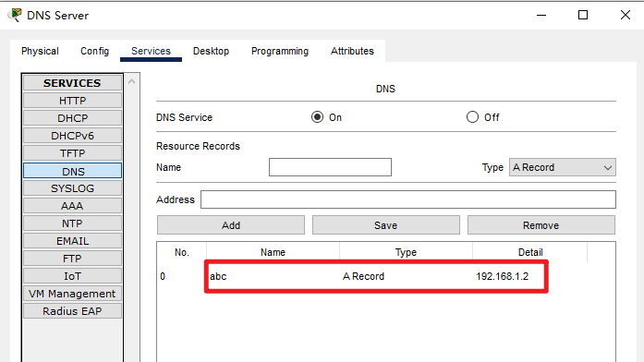This screenshot has width=644, height=362.
Task: Open the Desktop tab
Action: (211, 51)
